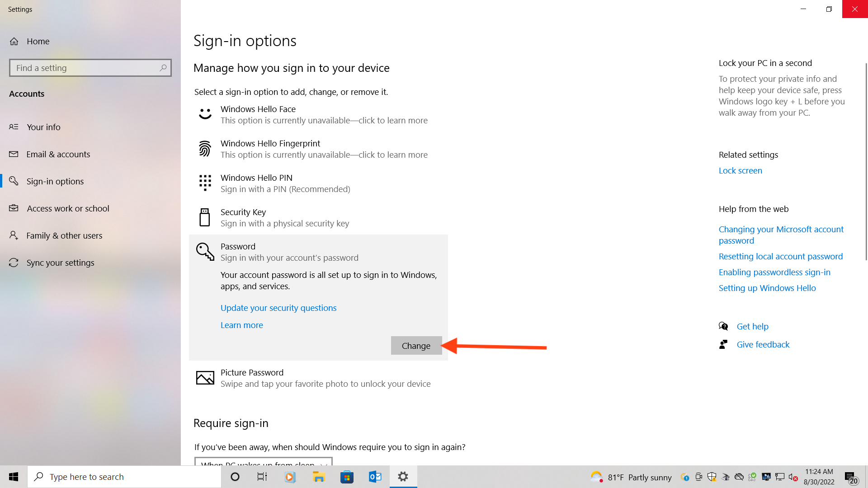Click the Email & accounts envelope icon
868x488 pixels.
14,154
